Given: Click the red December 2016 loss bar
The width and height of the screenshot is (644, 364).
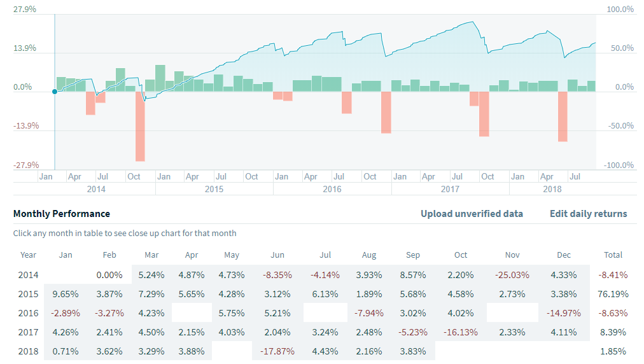Looking at the screenshot, I should [386, 112].
